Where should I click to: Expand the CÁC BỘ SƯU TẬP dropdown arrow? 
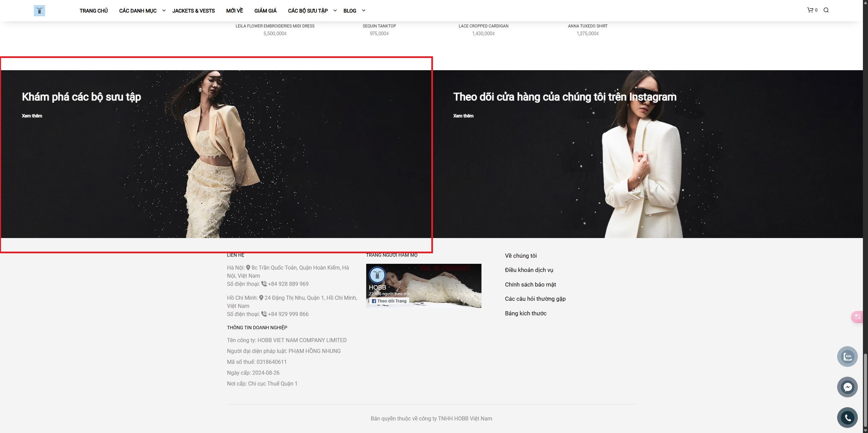(x=335, y=11)
